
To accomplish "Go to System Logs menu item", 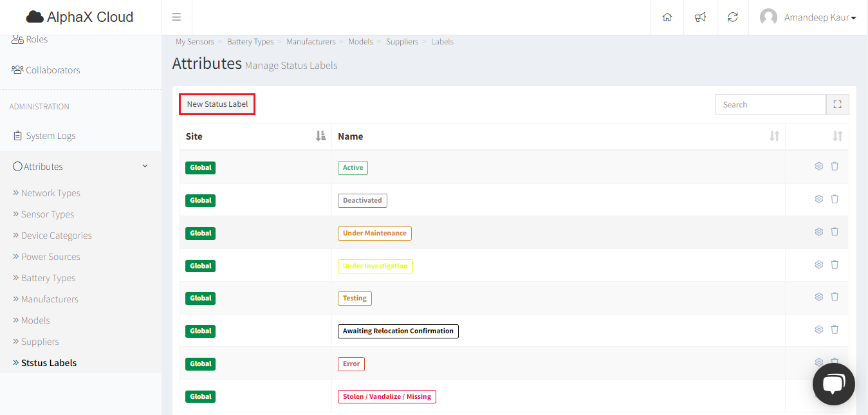I will point(50,136).
